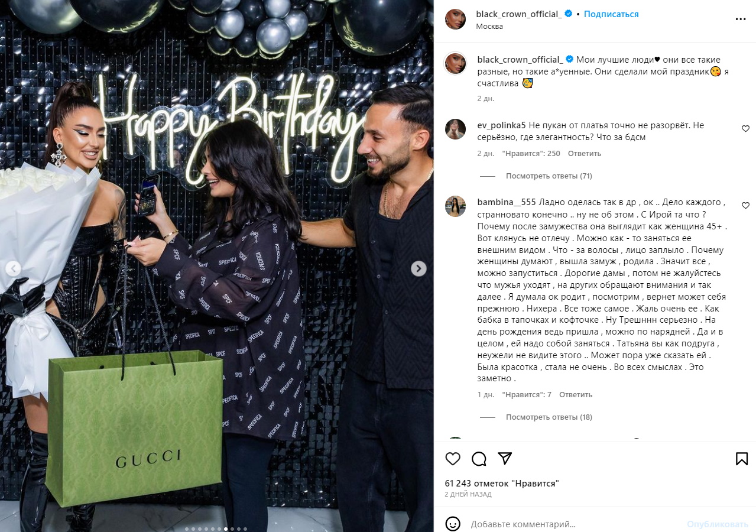Like bambina__555's comment
This screenshot has width=756, height=532.
745,205
